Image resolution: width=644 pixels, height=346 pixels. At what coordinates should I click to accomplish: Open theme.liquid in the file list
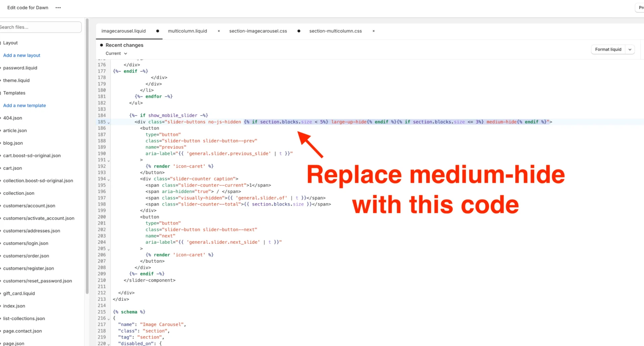[16, 80]
